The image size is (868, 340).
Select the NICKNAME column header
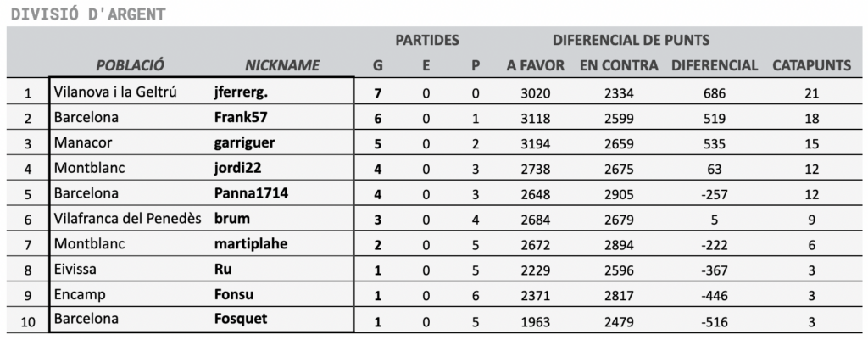282,65
